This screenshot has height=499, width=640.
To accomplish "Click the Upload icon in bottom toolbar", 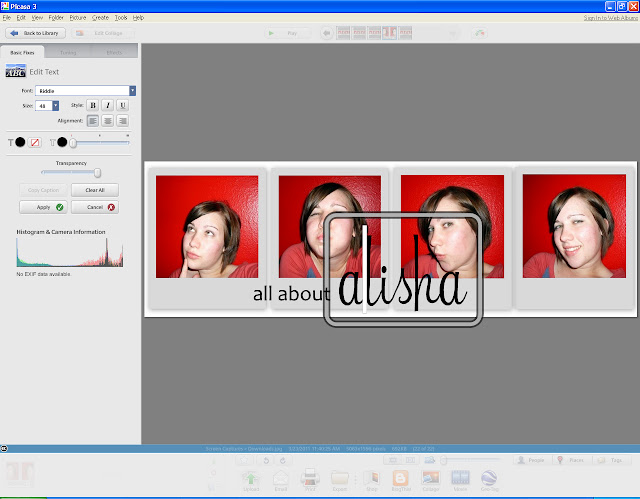I will pos(251,480).
